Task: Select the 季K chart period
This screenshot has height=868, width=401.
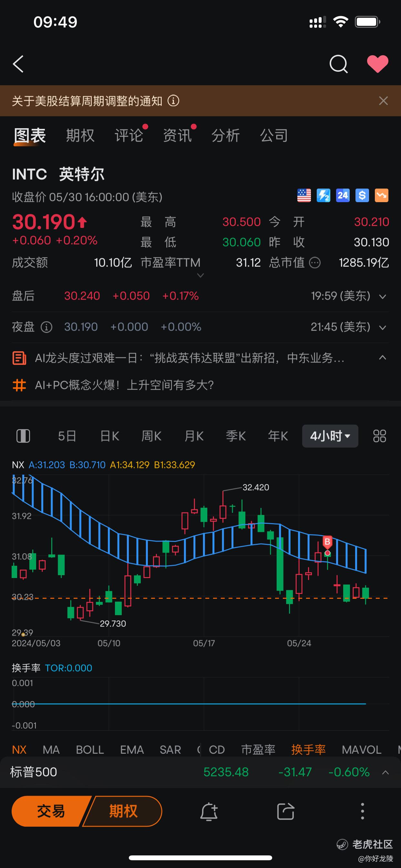Action: pos(236,436)
